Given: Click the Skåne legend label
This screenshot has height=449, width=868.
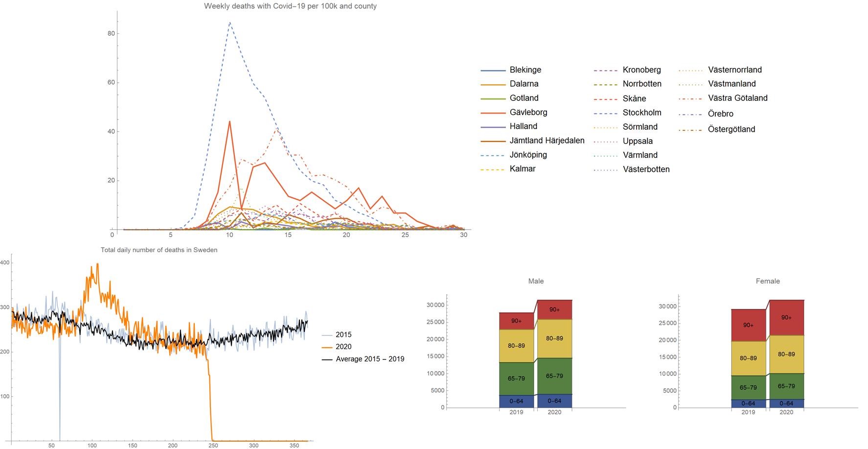Looking at the screenshot, I should click(x=634, y=98).
